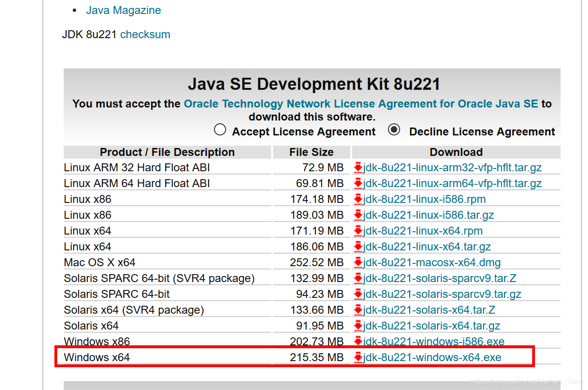Click download arrow icon beside linux-x64.tar.gz
This screenshot has width=588, height=390.
click(358, 247)
